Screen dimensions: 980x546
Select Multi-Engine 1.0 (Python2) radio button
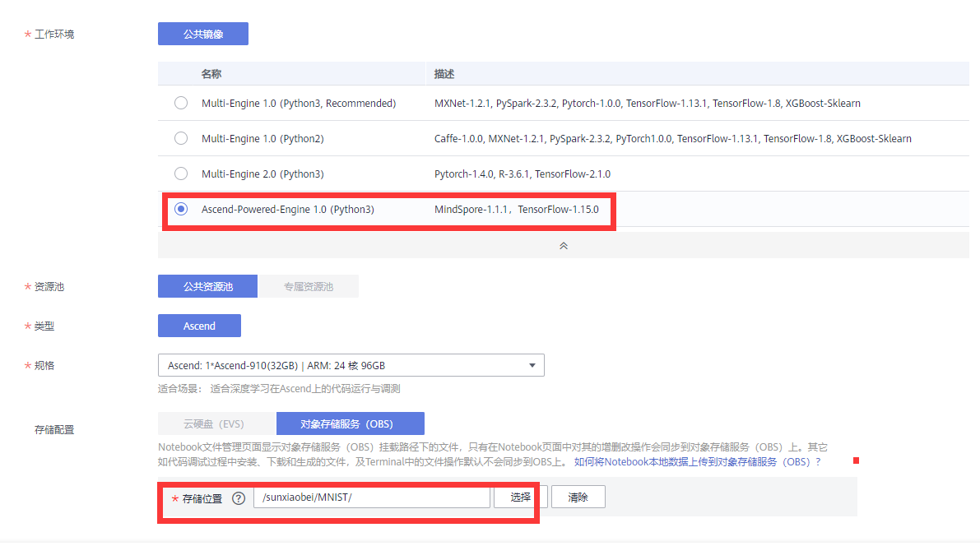pyautogui.click(x=181, y=138)
